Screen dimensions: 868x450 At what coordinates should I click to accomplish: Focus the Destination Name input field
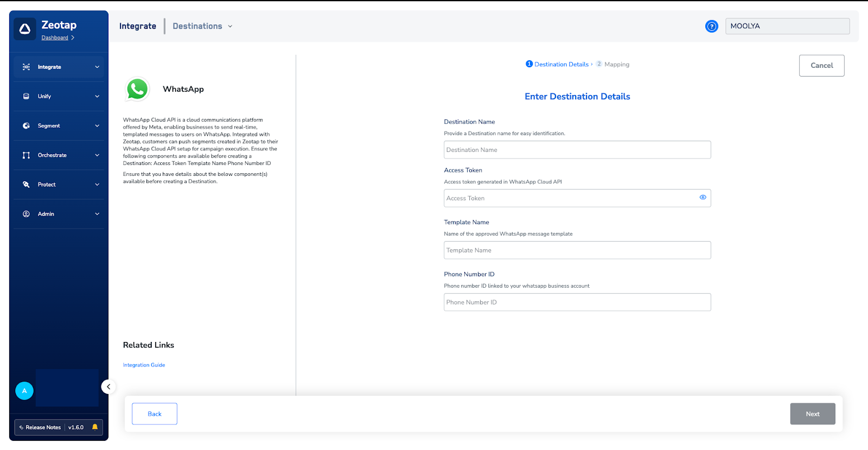coord(577,150)
